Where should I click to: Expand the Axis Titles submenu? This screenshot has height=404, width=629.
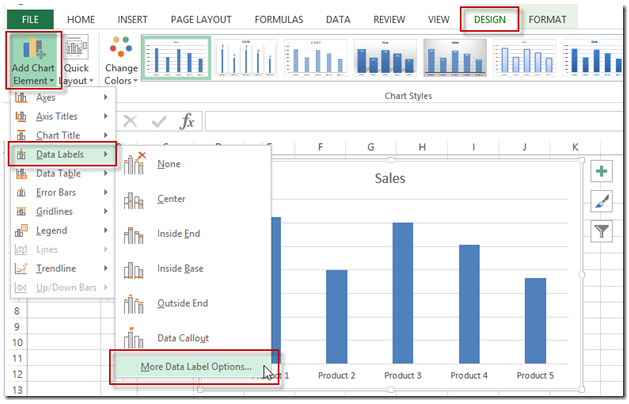point(60,116)
